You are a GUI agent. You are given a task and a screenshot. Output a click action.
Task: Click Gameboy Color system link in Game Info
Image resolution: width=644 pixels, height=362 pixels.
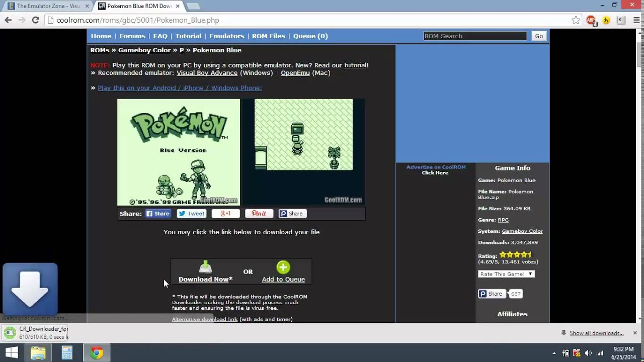pyautogui.click(x=522, y=231)
